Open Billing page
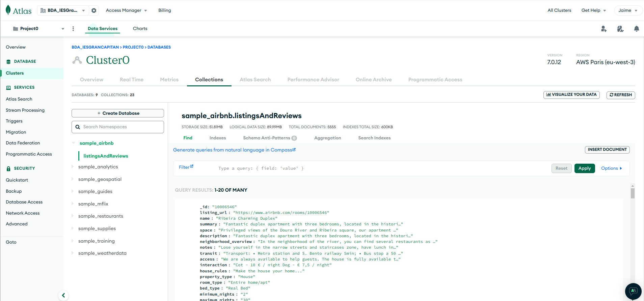The image size is (644, 301). (165, 10)
